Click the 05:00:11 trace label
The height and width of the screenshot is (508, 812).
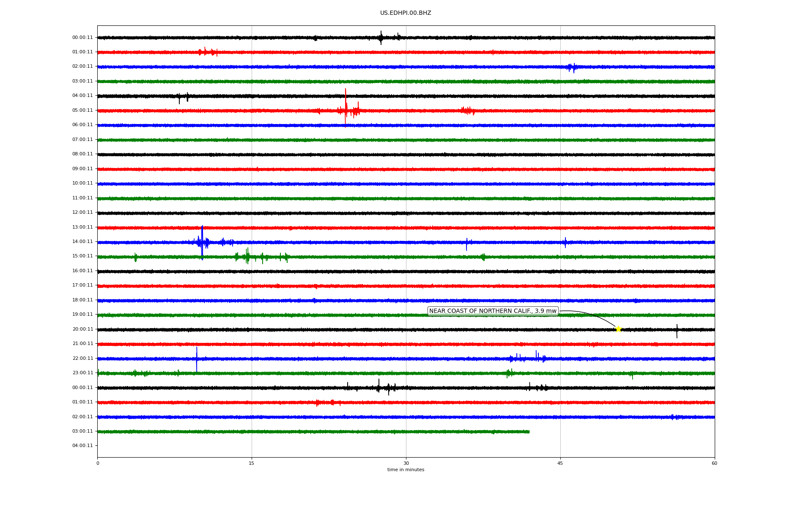click(x=82, y=110)
